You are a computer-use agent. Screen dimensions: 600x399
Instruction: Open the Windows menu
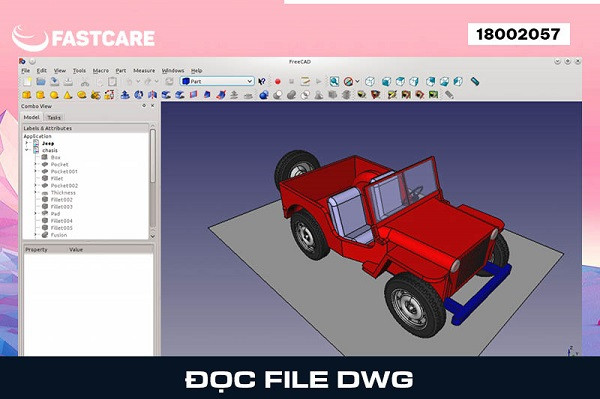coord(173,71)
